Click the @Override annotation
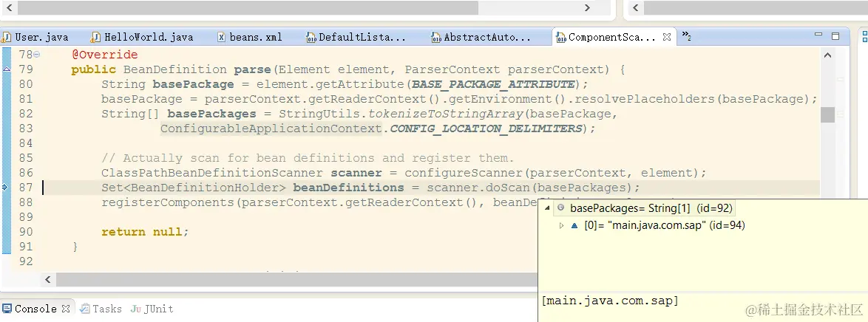The width and height of the screenshot is (868, 322). coord(105,54)
